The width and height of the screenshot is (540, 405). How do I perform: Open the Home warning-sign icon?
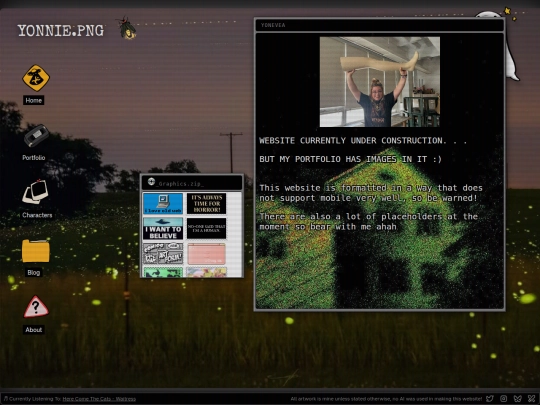[x=36, y=78]
